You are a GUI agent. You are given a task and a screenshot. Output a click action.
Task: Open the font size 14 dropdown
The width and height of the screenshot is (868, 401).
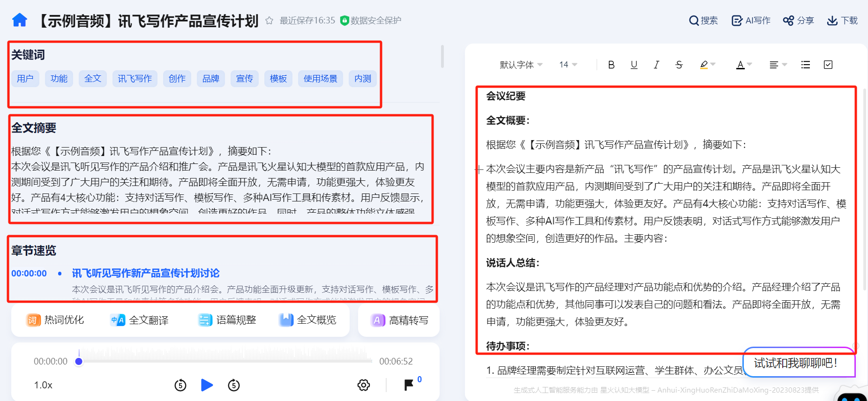(568, 65)
